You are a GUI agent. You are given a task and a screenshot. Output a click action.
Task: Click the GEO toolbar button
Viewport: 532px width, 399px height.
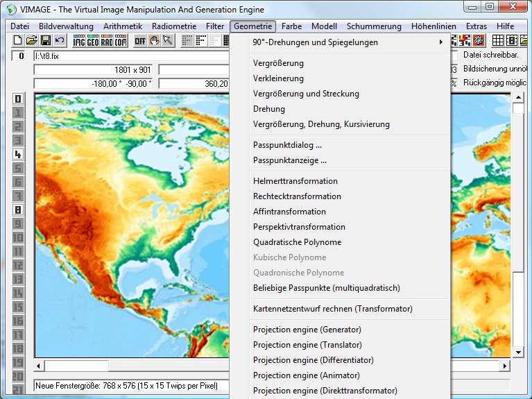[93, 41]
